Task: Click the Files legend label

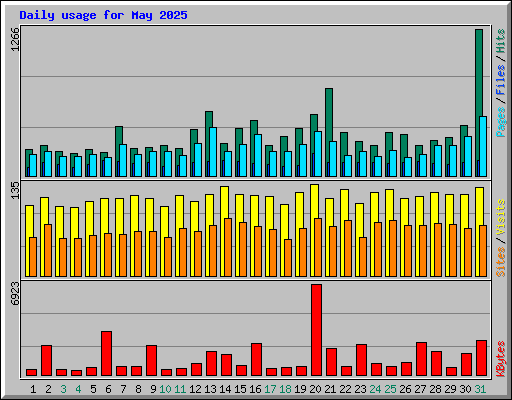Action: pos(501,80)
